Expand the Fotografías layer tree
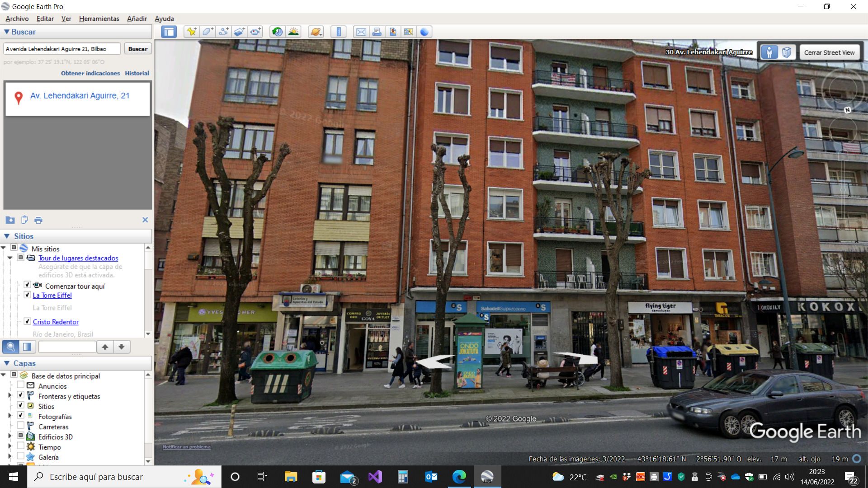 pyautogui.click(x=10, y=415)
